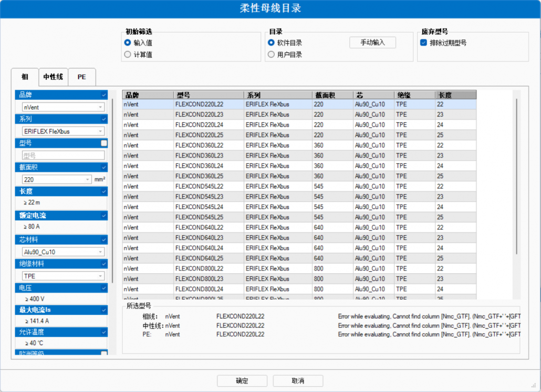The image size is (541, 392).
Task: Select the 计算值 radio button
Action: tap(128, 55)
